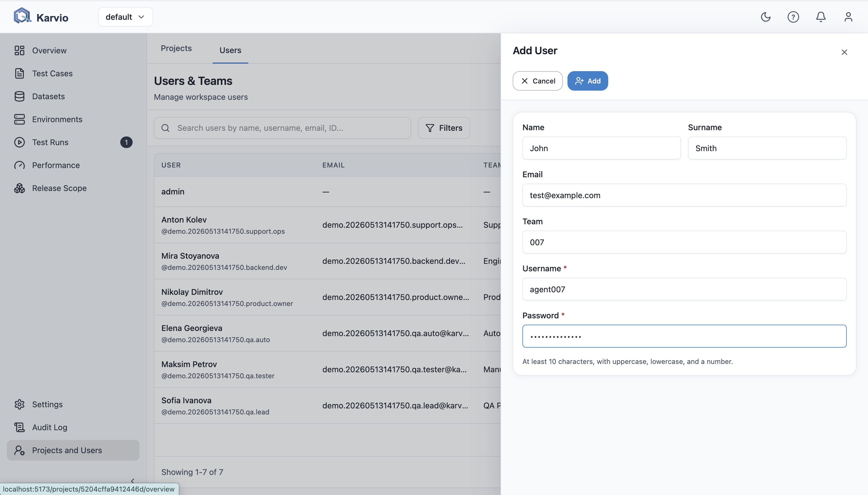Open the Audit Log

pyautogui.click(x=73, y=427)
